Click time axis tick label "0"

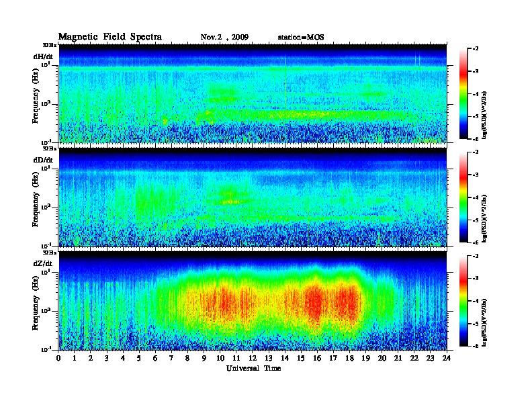click(x=58, y=358)
